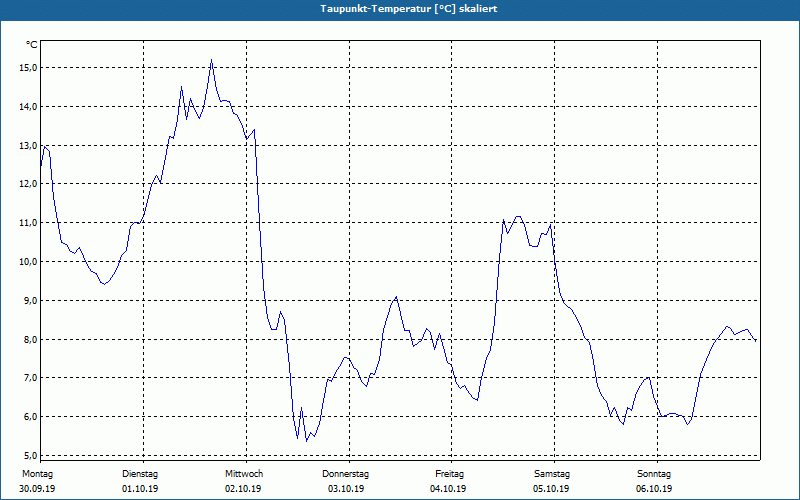Select the 7,0 axis value

31,378
